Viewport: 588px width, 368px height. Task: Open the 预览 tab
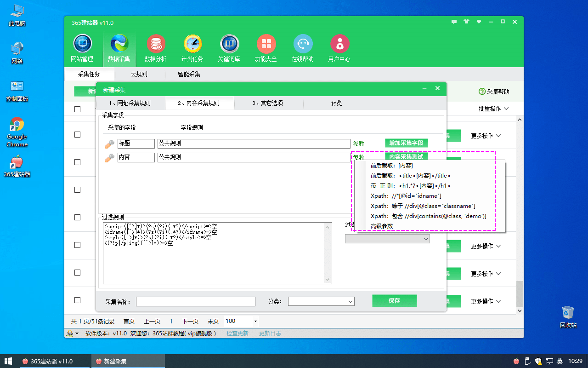pyautogui.click(x=336, y=103)
